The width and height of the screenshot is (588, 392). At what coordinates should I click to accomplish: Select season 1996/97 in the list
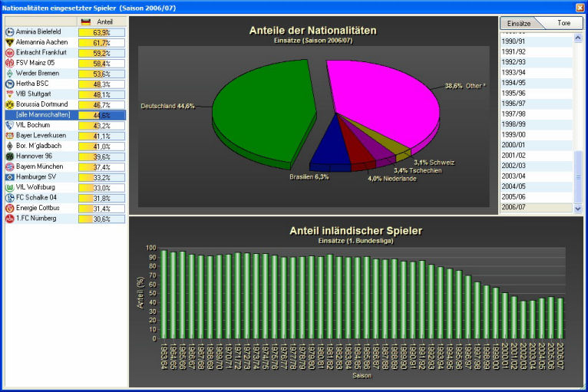(x=537, y=104)
